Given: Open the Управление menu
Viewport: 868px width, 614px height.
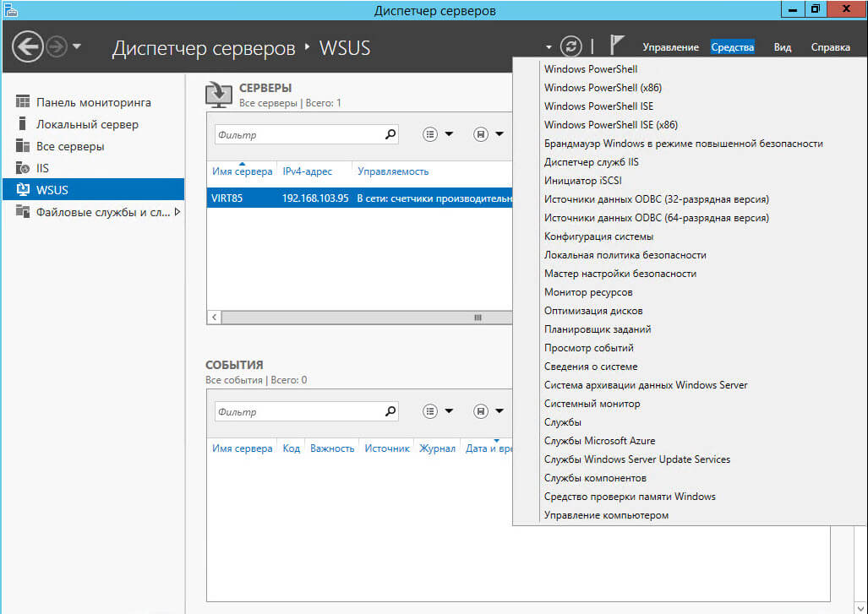Looking at the screenshot, I should (x=670, y=47).
